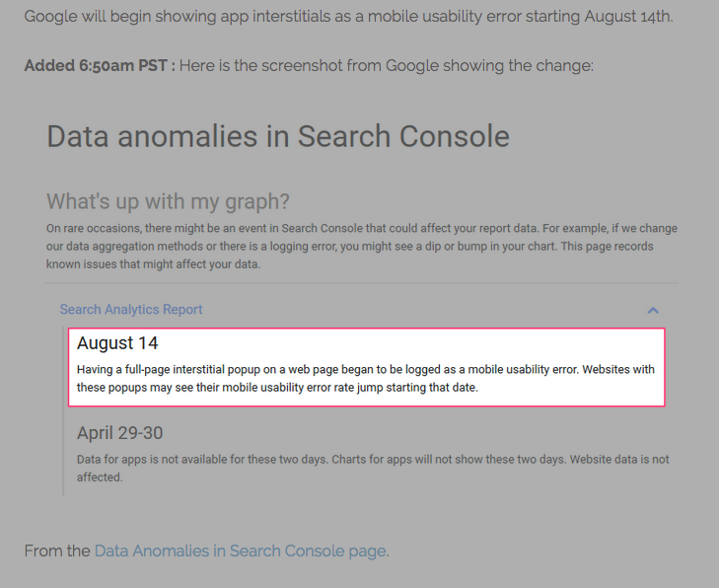The image size is (719, 588).
Task: Click the highlighted August 14 entry box
Action: 366,367
